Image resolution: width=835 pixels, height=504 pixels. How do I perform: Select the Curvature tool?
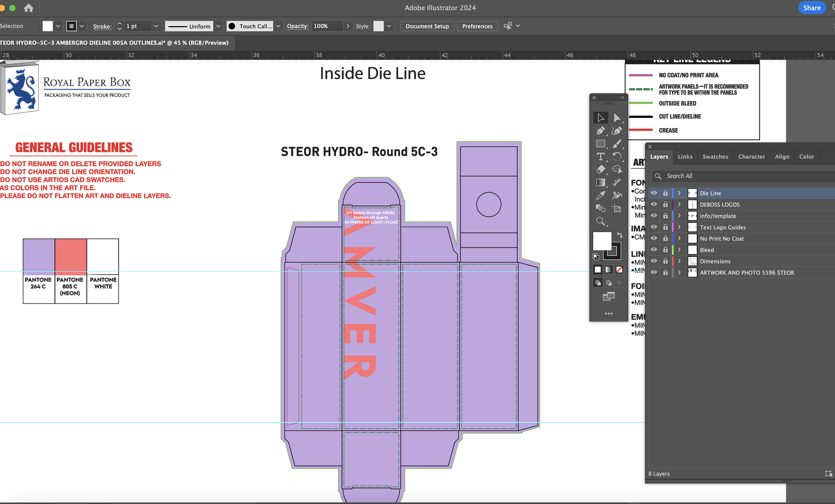tap(617, 131)
